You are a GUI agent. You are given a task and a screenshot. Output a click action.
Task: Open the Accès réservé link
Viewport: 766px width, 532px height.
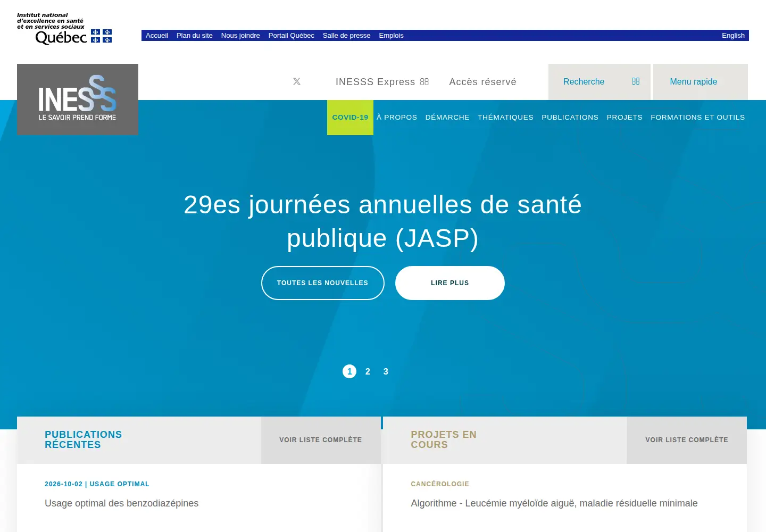coord(482,82)
